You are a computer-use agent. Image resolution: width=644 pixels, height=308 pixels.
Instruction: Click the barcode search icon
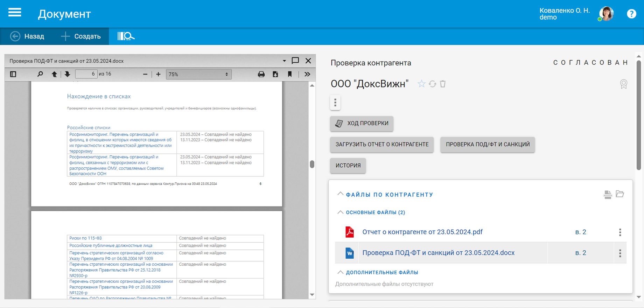(126, 36)
